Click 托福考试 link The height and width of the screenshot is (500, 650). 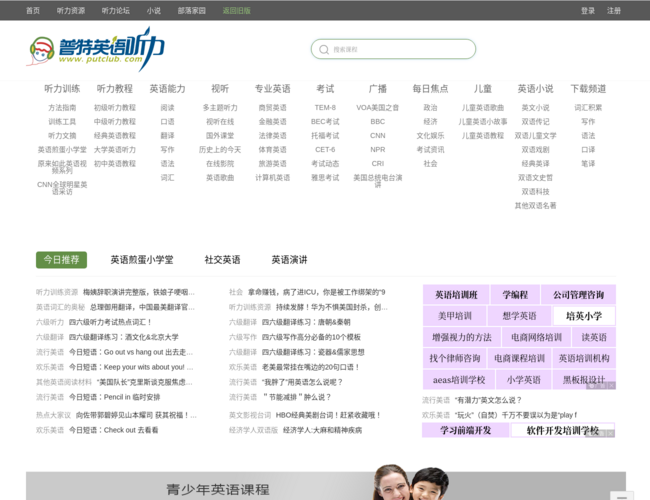[325, 136]
